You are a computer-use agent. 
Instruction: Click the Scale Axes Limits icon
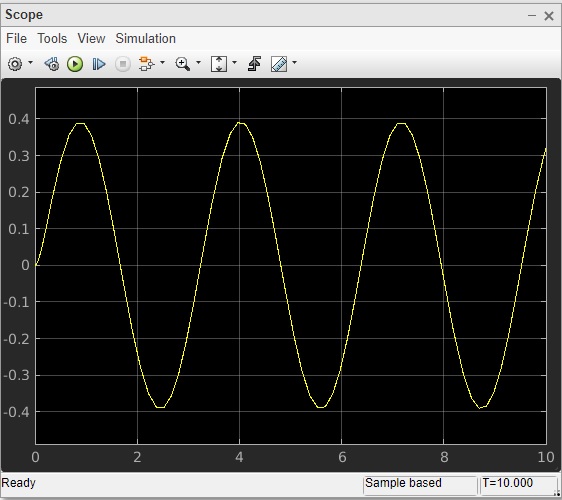(219, 64)
